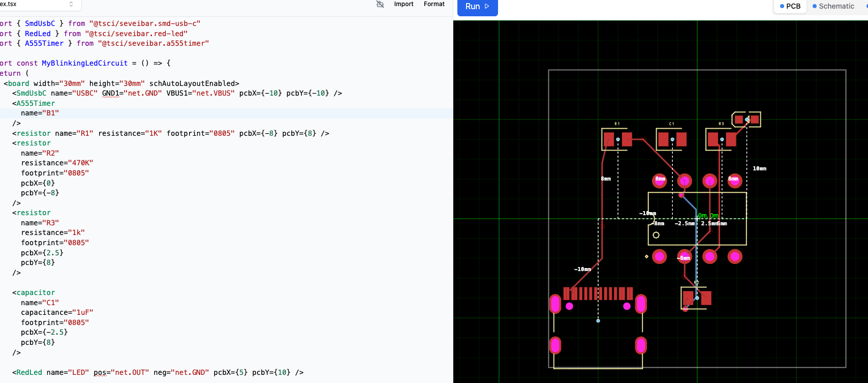Screen dimensions: 868x383
Task: Click the USB-C connector pin row
Action: 598,293
